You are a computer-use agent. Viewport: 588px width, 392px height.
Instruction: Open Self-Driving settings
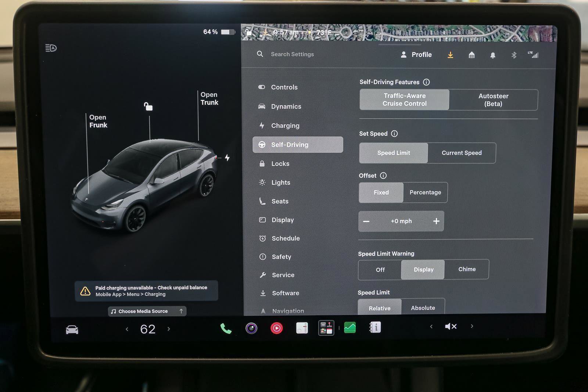point(298,145)
